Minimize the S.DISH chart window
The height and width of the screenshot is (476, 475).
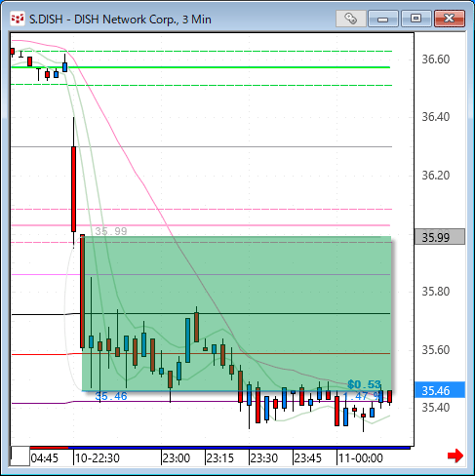383,19
